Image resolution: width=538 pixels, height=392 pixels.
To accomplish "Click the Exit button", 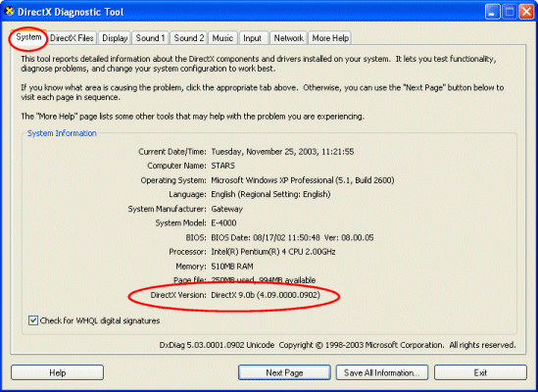I will pos(480,372).
